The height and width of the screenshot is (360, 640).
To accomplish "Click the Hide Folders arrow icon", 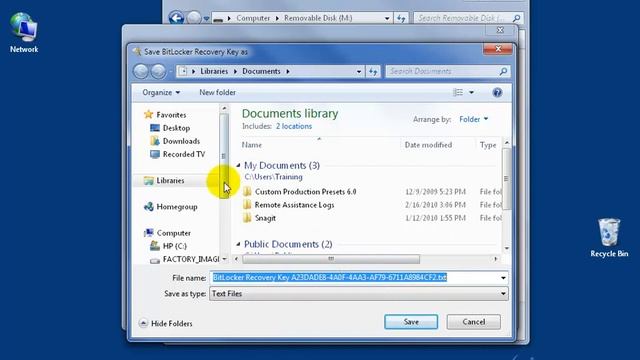I will coord(143,323).
